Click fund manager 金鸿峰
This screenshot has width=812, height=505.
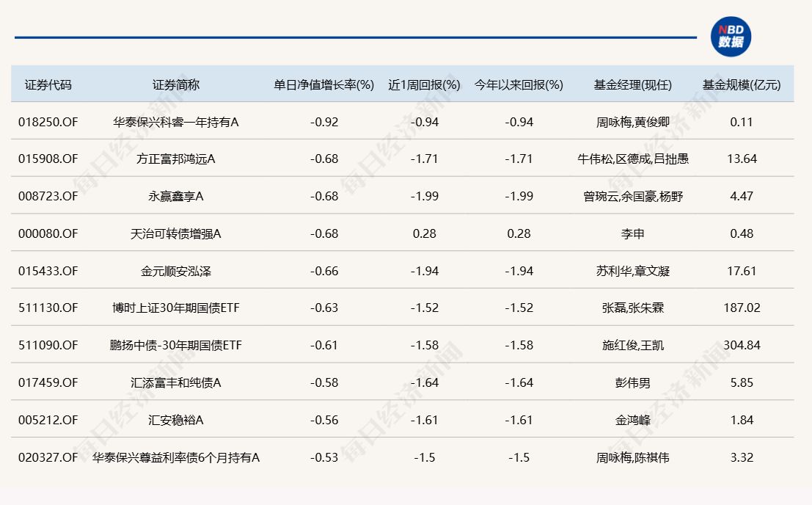632,419
